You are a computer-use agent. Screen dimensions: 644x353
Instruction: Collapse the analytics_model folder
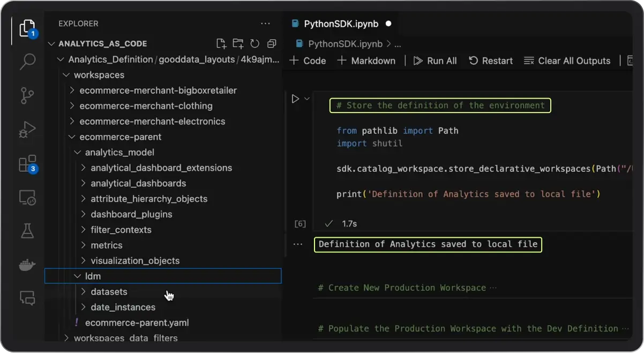pos(119,153)
